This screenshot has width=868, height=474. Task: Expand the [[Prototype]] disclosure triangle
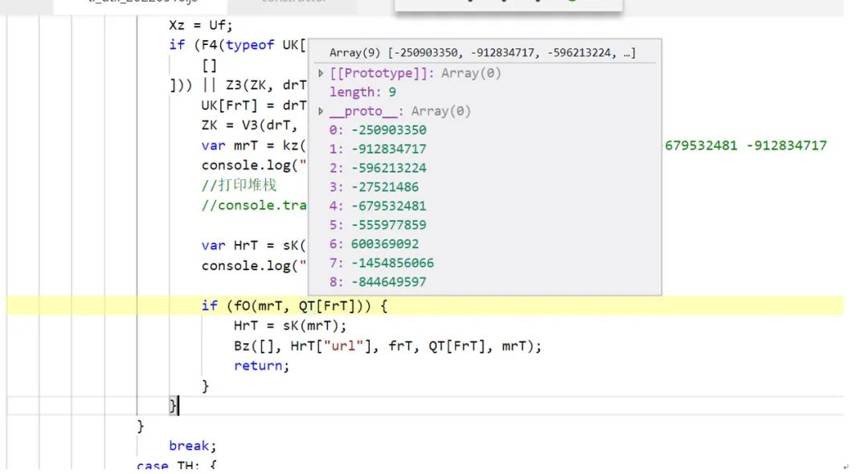pos(321,73)
